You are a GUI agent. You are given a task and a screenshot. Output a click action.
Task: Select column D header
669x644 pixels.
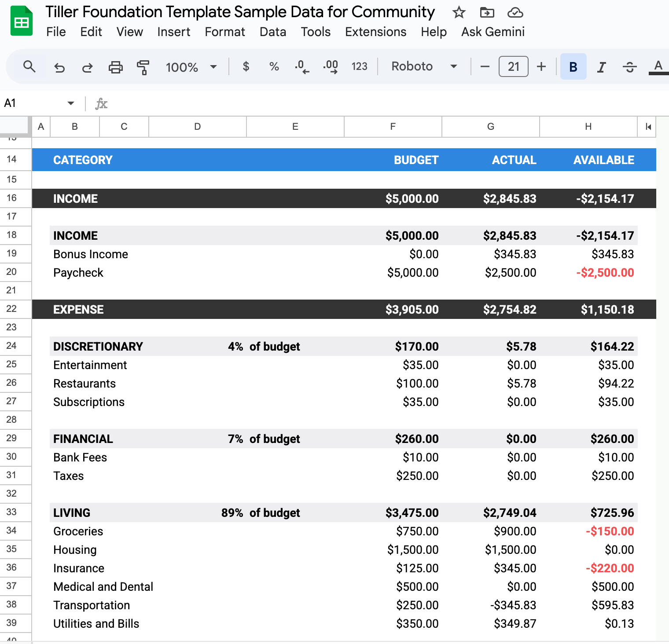pyautogui.click(x=198, y=127)
